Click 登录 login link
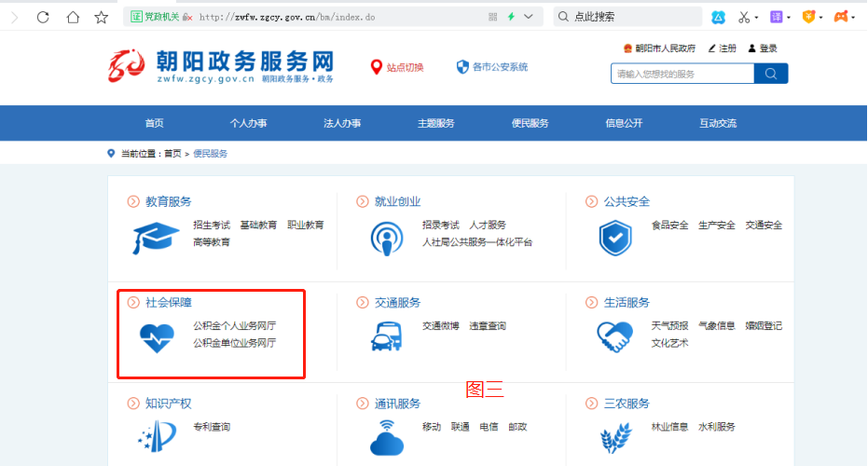Screen dimensions: 868x466 click(x=763, y=48)
